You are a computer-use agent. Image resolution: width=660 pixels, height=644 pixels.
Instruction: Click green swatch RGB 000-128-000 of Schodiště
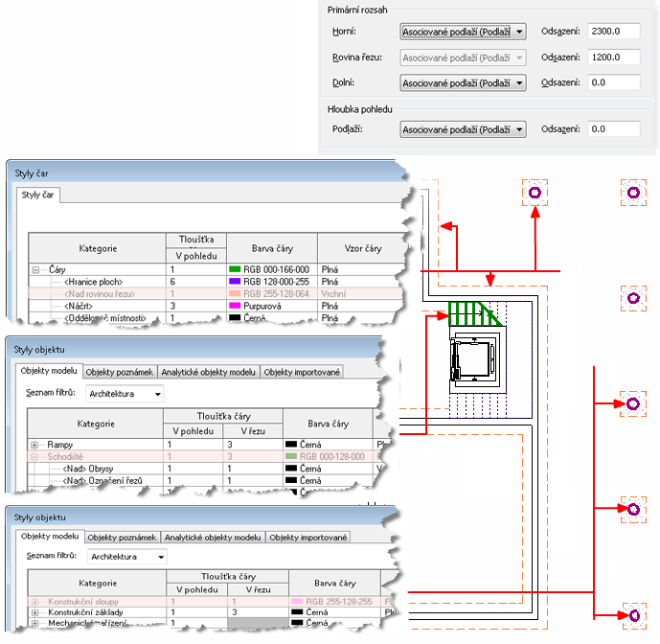click(291, 456)
